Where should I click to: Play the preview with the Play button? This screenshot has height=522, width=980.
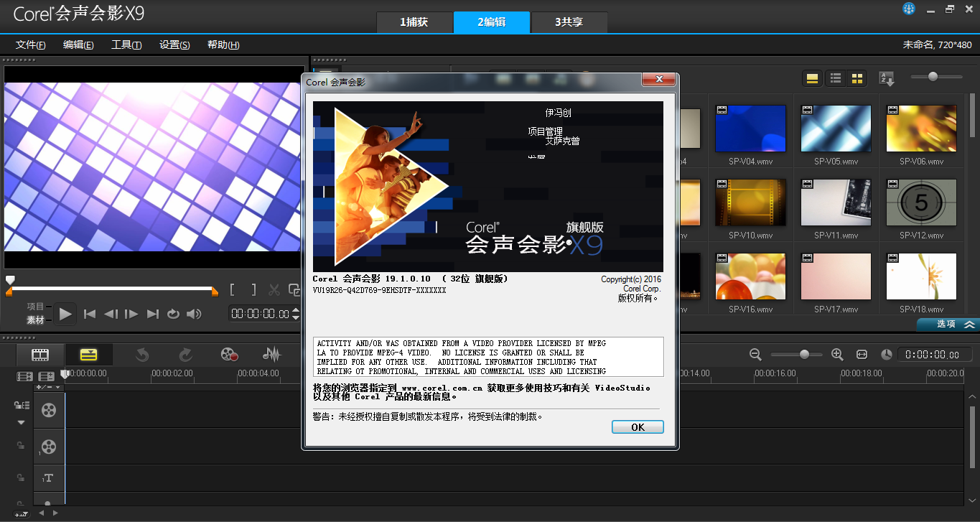tap(65, 314)
